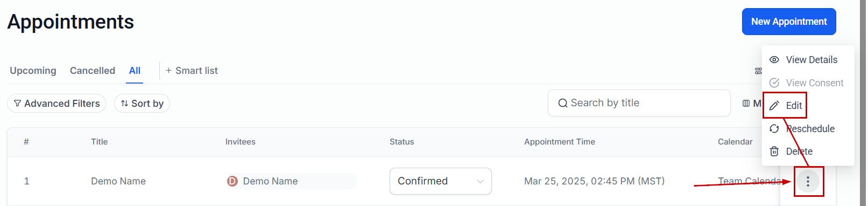Click the pencil Edit icon
868x206 pixels.
click(x=774, y=106)
